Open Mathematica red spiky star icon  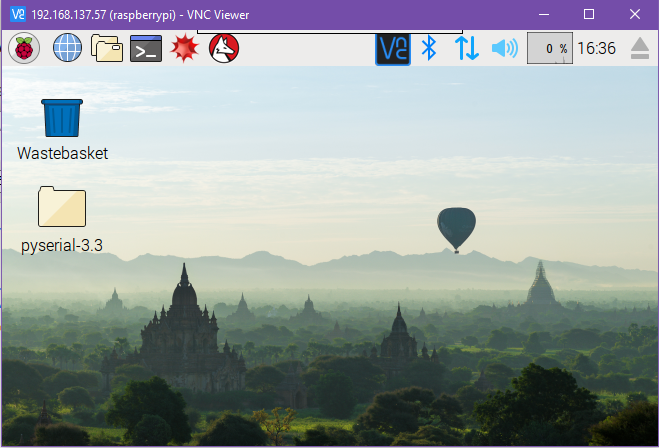(x=185, y=48)
